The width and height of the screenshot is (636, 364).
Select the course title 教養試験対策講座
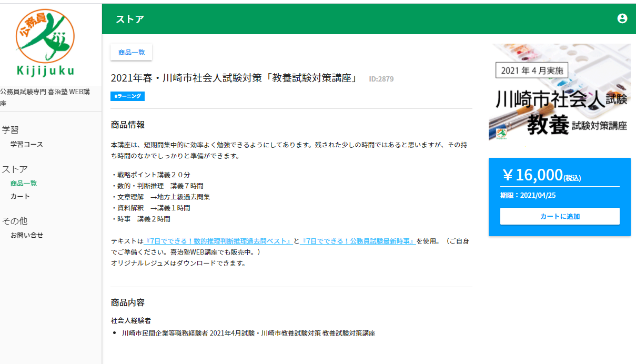234,78
